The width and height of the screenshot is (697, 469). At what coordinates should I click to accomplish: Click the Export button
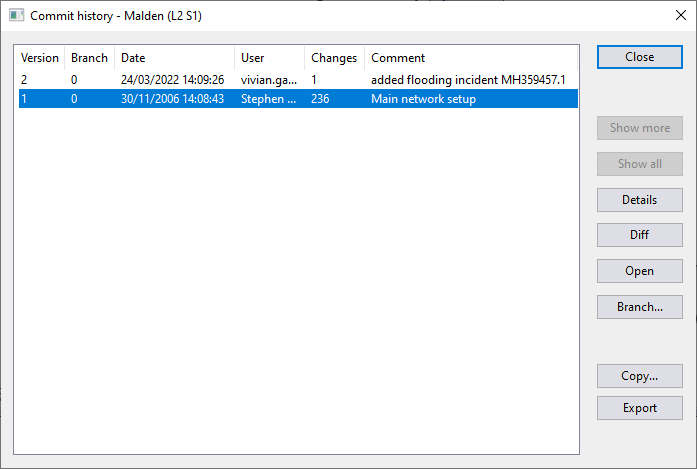click(639, 408)
